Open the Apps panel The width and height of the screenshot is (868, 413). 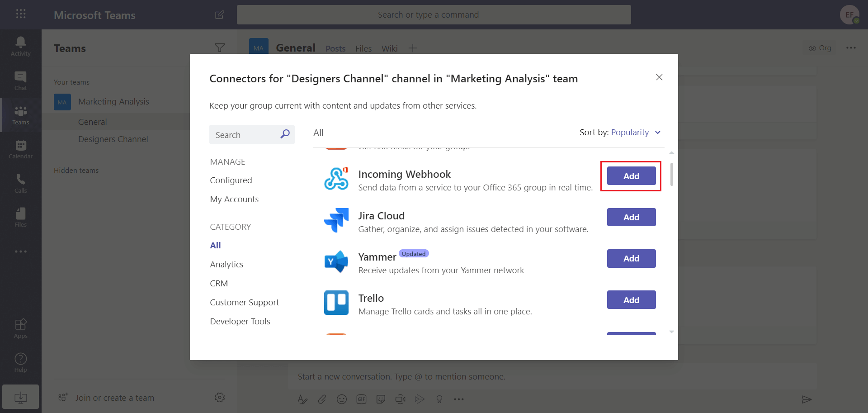click(20, 328)
